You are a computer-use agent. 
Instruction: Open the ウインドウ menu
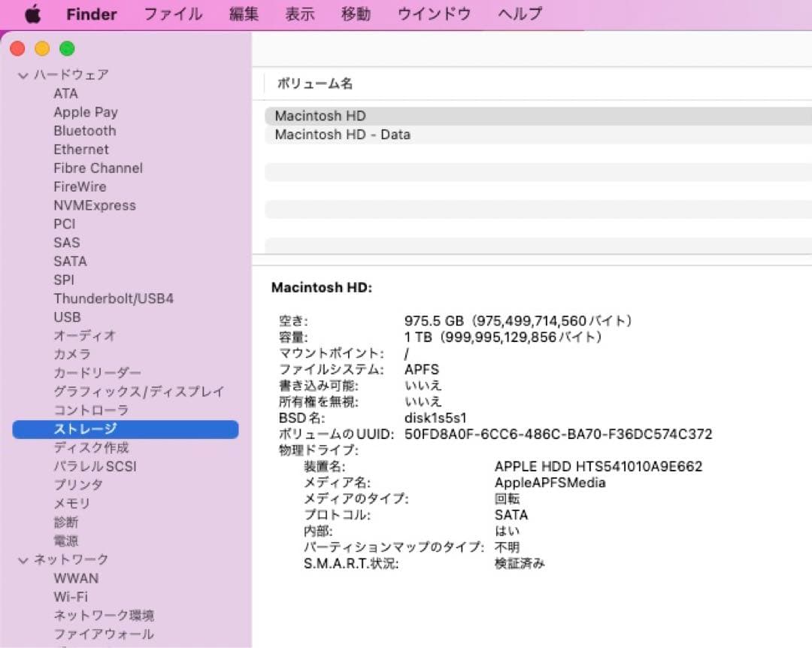[x=433, y=13]
